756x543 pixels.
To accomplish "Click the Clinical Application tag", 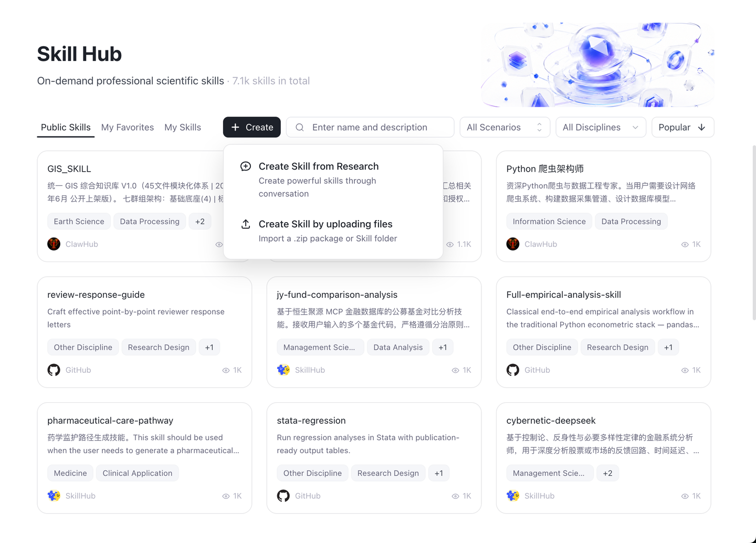I will click(138, 473).
